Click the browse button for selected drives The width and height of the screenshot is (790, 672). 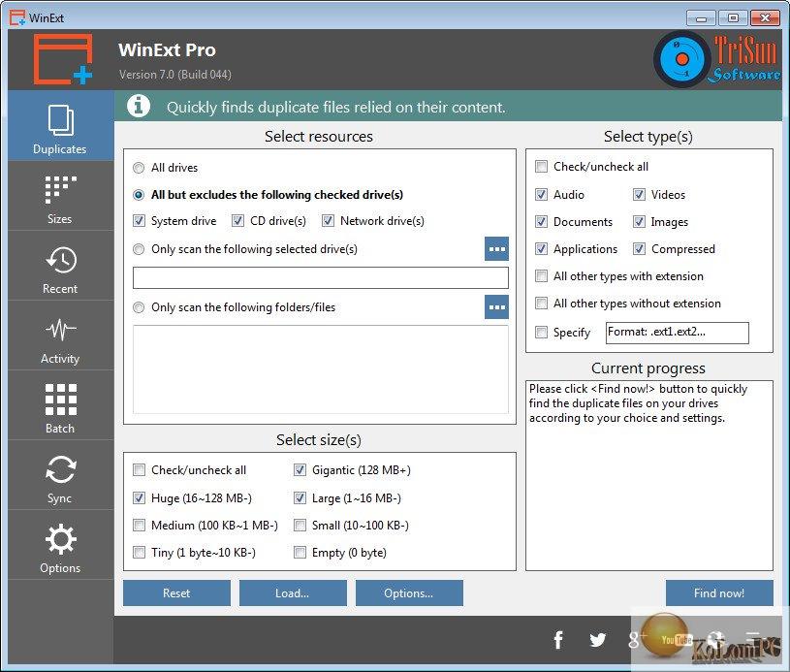(496, 249)
